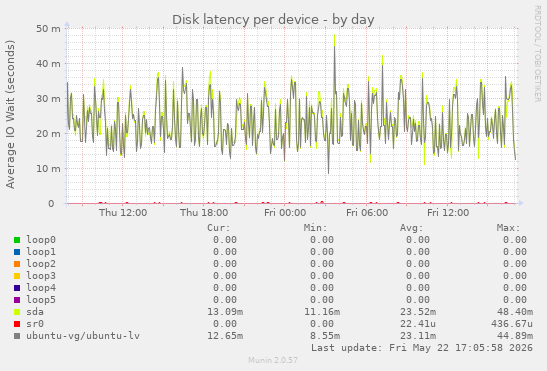The image size is (547, 371).
Task: Click the Min: column header
Action: pos(315,228)
